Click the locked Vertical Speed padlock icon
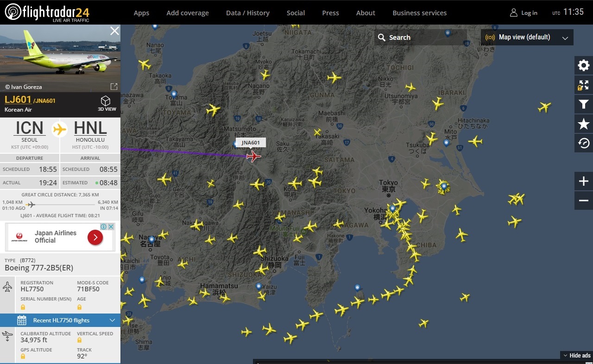 point(79,340)
